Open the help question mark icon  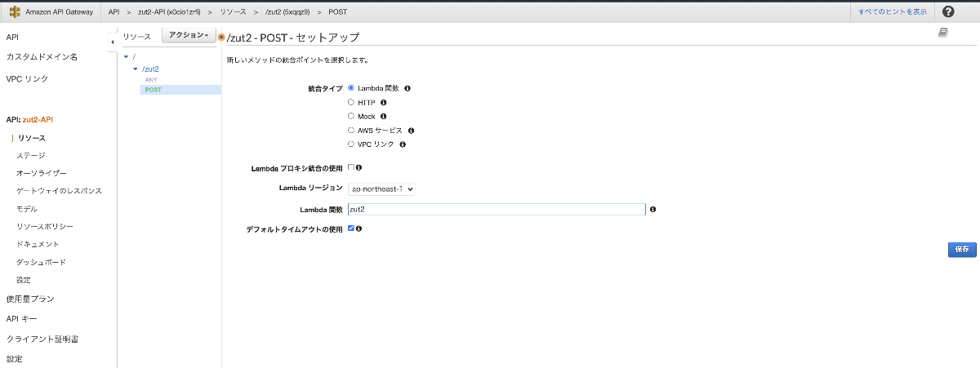coord(948,11)
